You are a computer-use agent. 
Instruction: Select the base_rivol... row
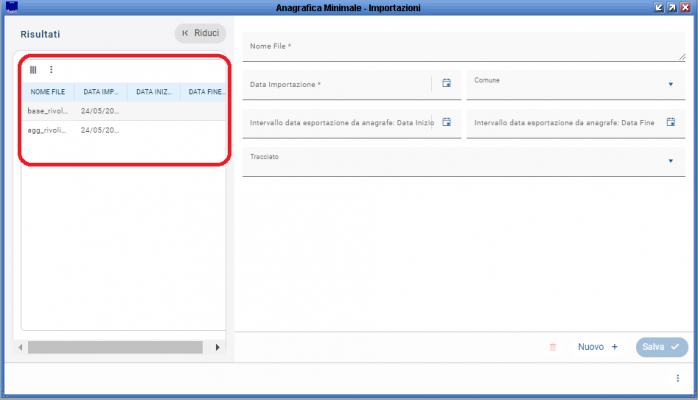pyautogui.click(x=124, y=111)
